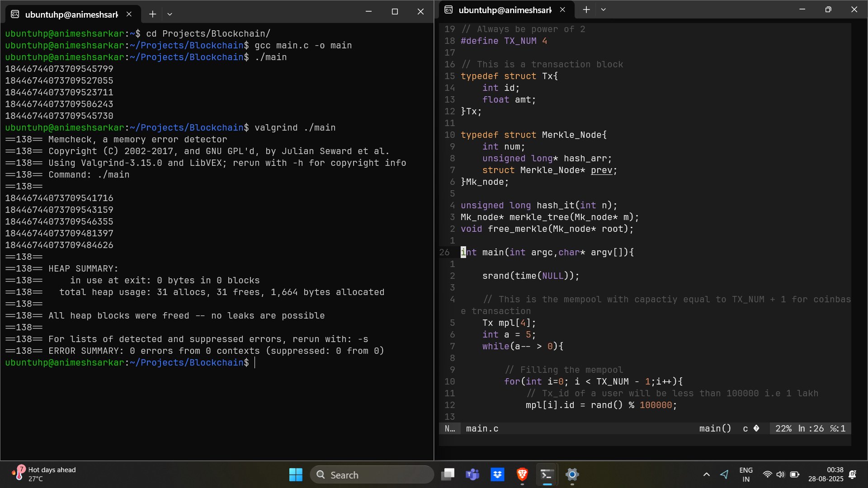868x488 pixels.
Task: Open a new tab in the right terminal
Action: [586, 9]
